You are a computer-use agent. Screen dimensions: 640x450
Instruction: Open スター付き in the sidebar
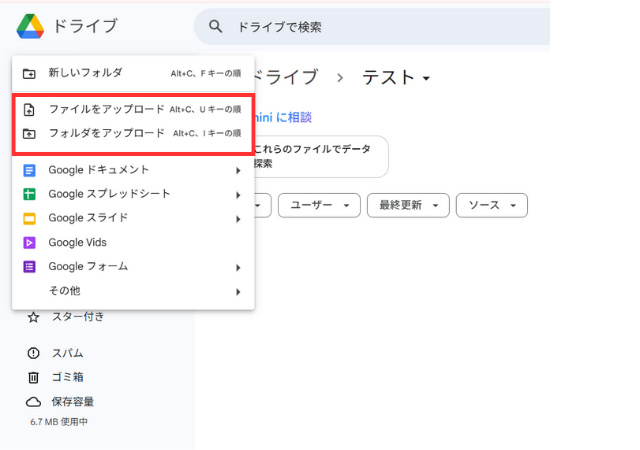(77, 317)
